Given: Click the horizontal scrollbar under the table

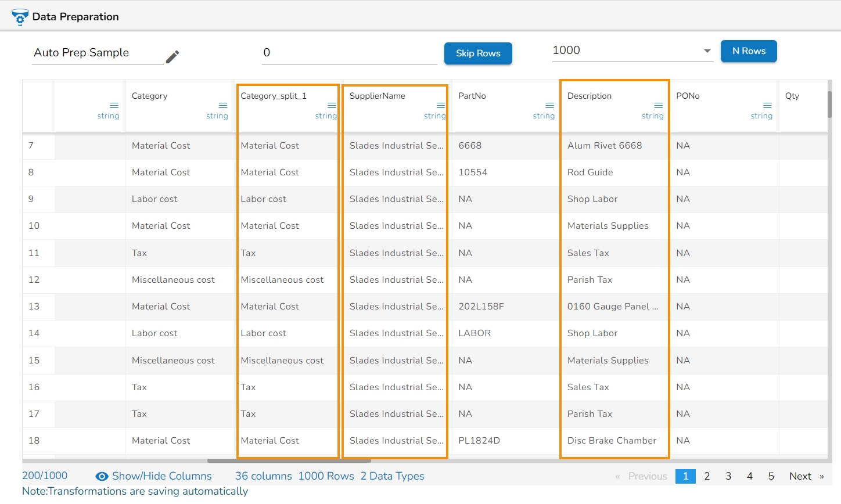Looking at the screenshot, I should coord(289,460).
